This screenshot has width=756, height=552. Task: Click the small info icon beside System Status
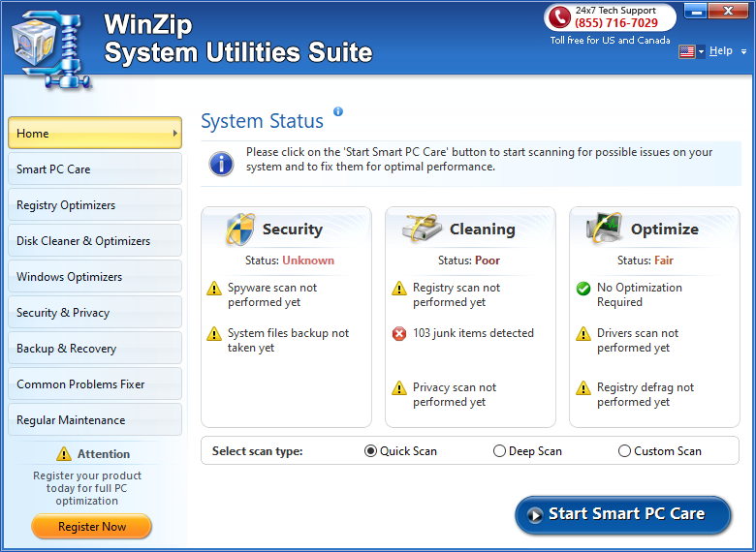pyautogui.click(x=338, y=111)
